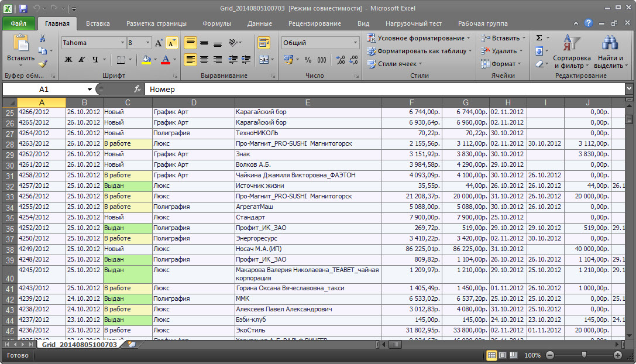Toggle align text left
The height and width of the screenshot is (364, 636).
pyautogui.click(x=190, y=60)
